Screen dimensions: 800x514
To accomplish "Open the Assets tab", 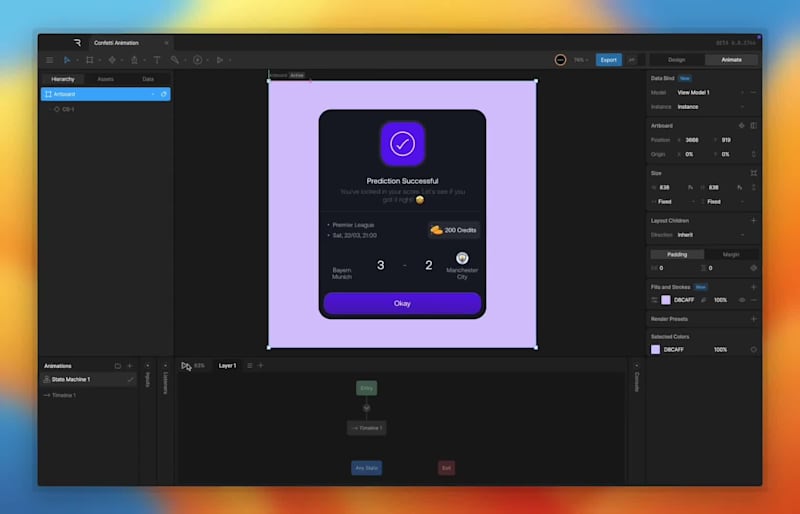I will [106, 79].
